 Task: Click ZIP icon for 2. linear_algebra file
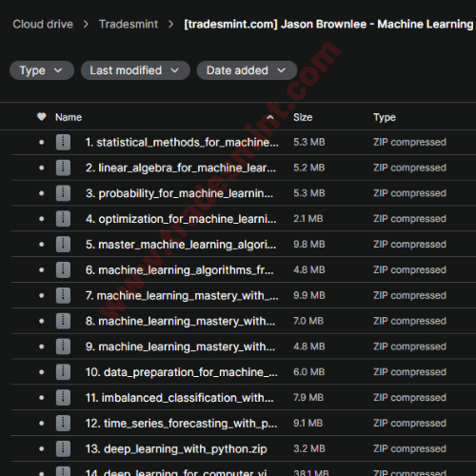tap(63, 168)
